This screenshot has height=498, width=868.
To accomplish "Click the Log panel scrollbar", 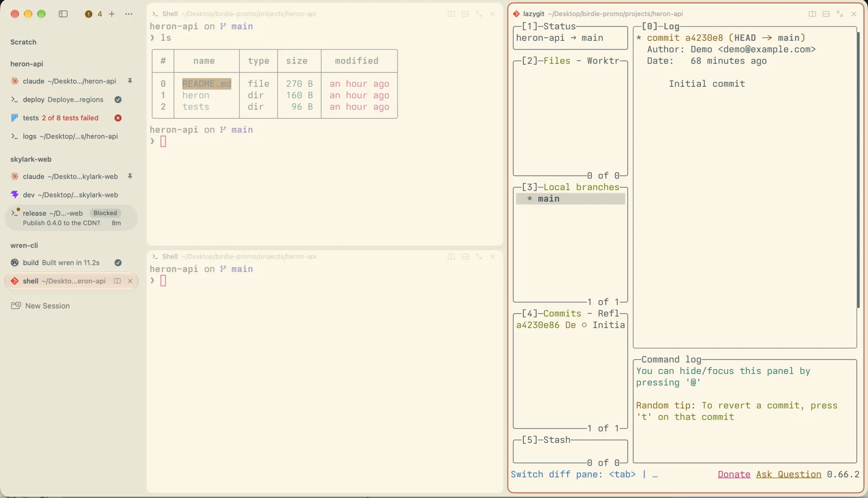I will (858, 170).
